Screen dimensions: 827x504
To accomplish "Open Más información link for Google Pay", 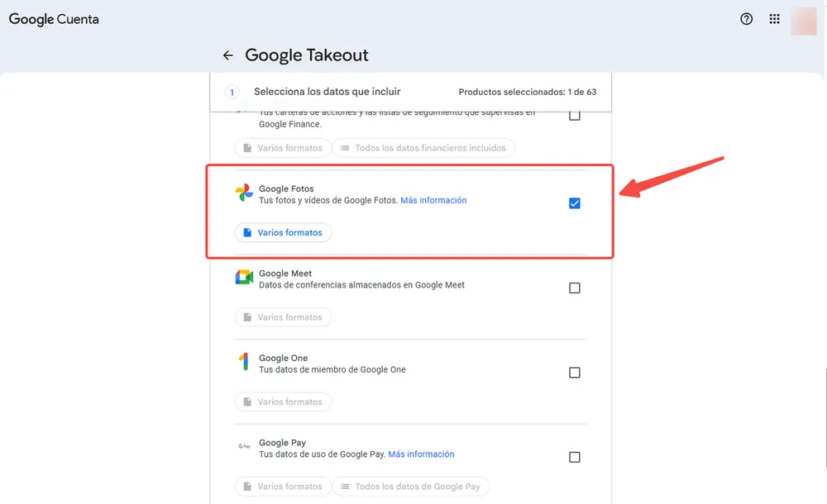I will coord(421,454).
